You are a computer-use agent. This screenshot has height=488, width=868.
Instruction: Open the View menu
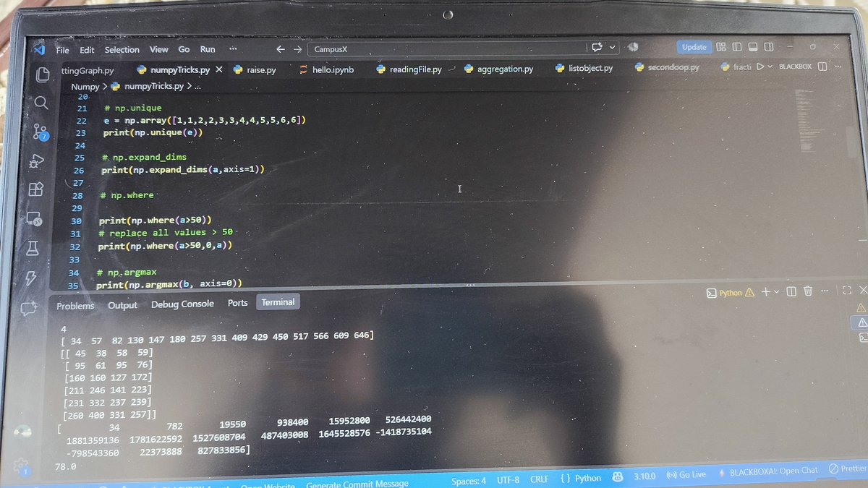[x=159, y=49]
